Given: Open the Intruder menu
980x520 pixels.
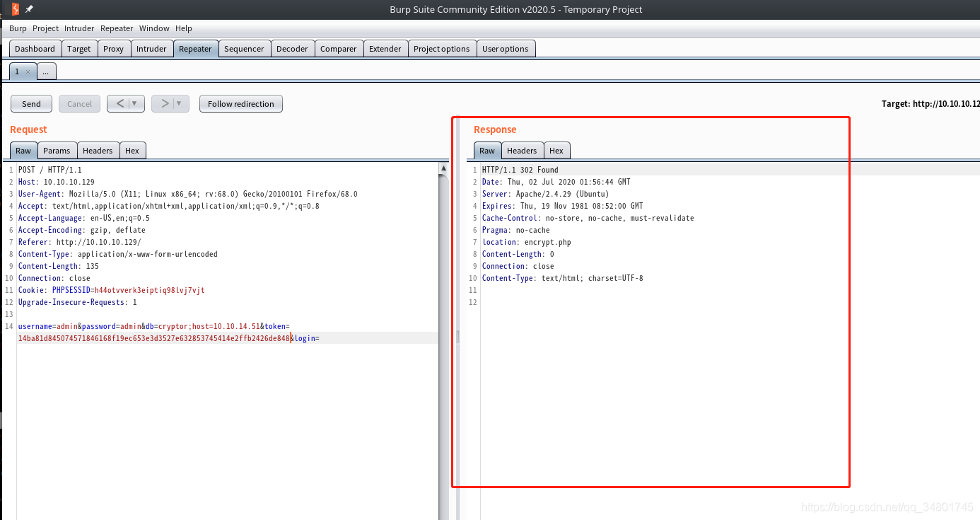Looking at the screenshot, I should point(79,28).
